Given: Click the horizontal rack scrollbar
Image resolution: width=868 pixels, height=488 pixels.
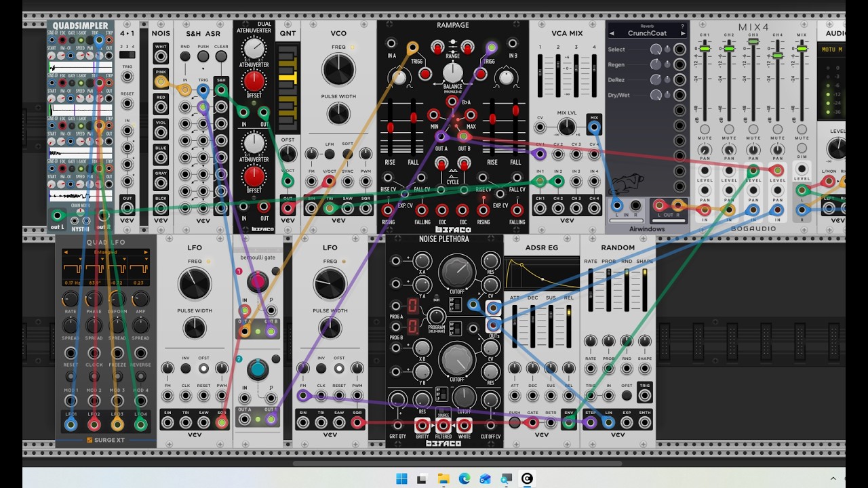Looking at the screenshot, I should [x=458, y=464].
